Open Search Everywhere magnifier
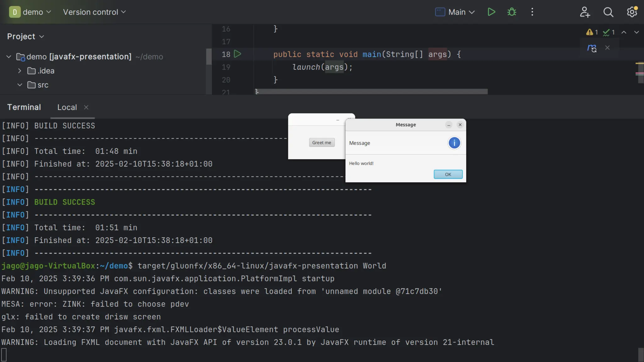 pos(608,12)
